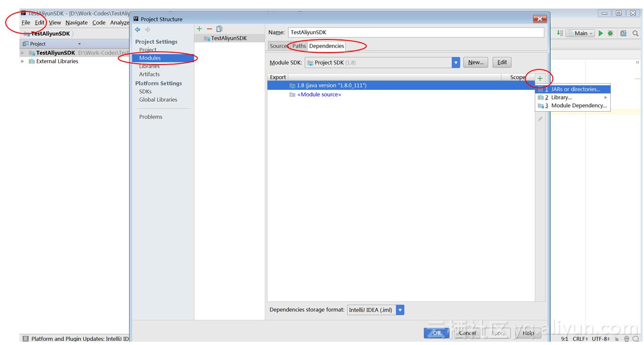Click the OK button
The width and height of the screenshot is (644, 345).
(x=437, y=333)
